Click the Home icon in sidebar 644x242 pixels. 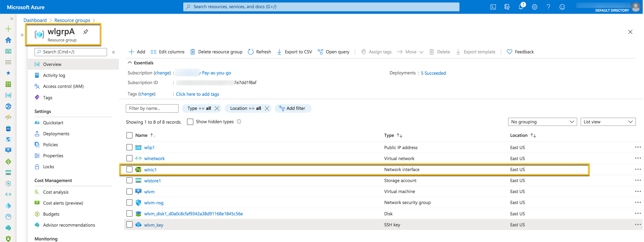tap(8, 40)
